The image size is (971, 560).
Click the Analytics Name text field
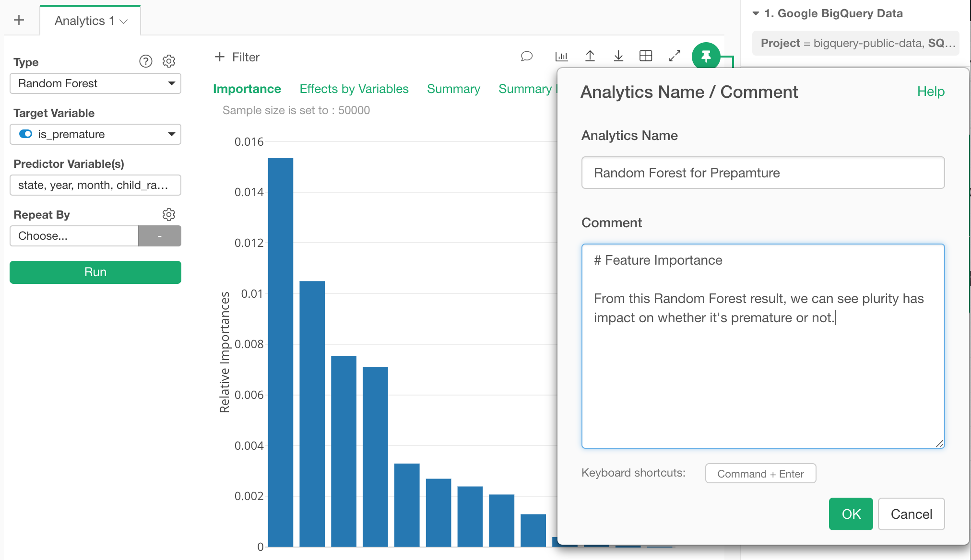[763, 173]
